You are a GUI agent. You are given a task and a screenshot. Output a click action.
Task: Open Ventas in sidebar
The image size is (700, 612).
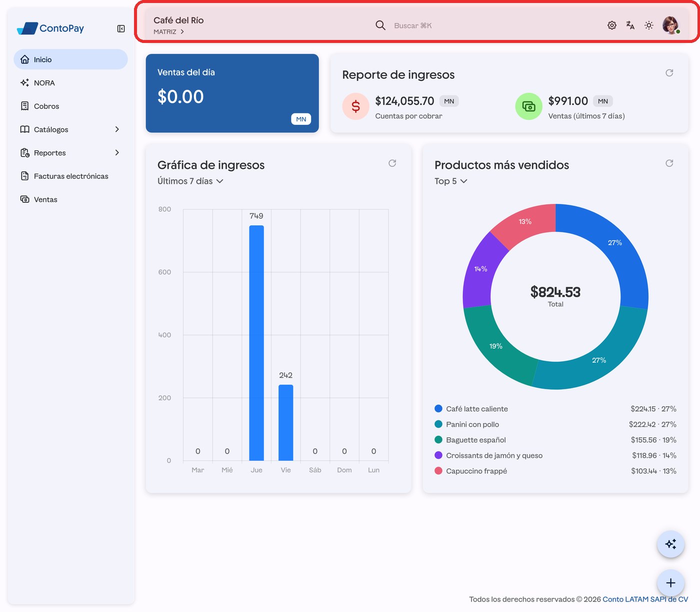(70, 199)
